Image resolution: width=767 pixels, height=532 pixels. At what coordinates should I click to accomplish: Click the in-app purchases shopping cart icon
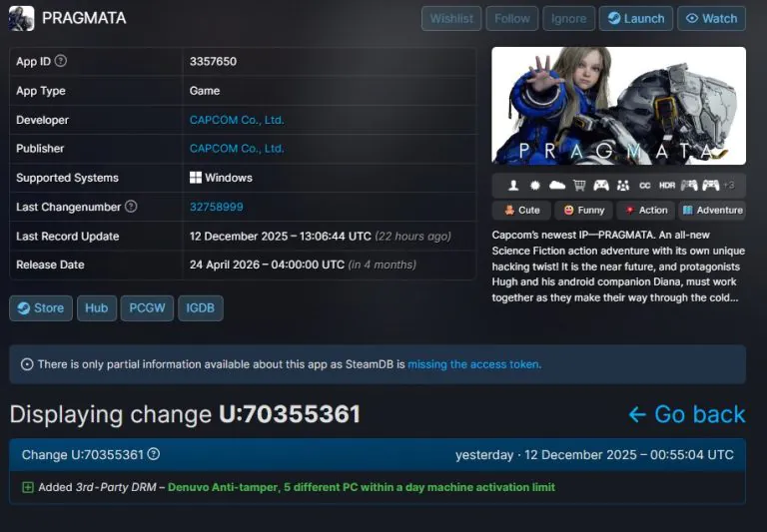point(579,186)
